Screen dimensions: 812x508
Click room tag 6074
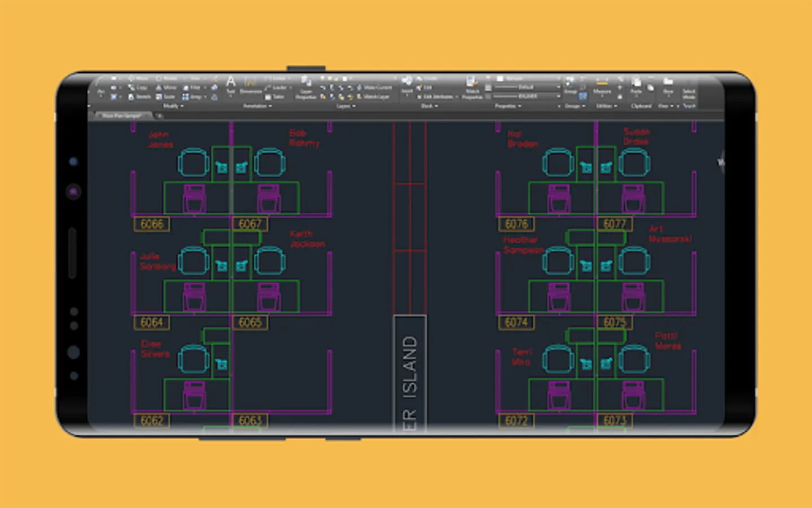[x=517, y=322]
